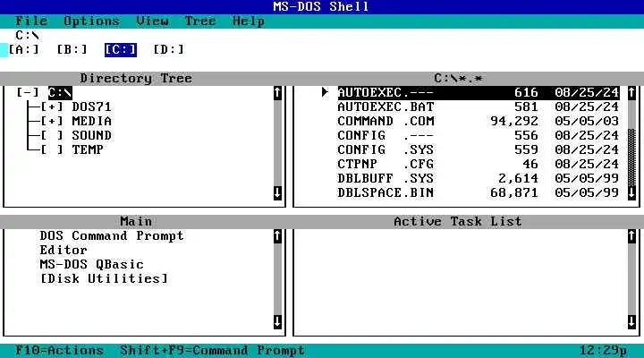Click Directory Tree scroll down arrow
The width and height of the screenshot is (644, 358).
277,192
